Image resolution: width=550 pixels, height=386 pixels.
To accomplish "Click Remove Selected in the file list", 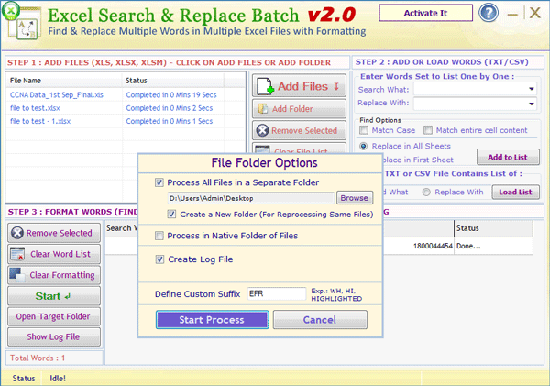I will [x=299, y=131].
